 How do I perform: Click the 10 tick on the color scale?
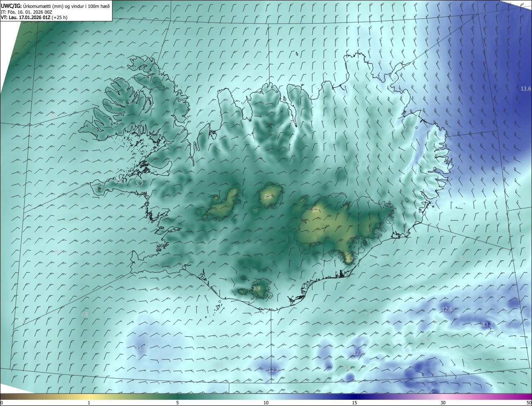click(x=266, y=403)
